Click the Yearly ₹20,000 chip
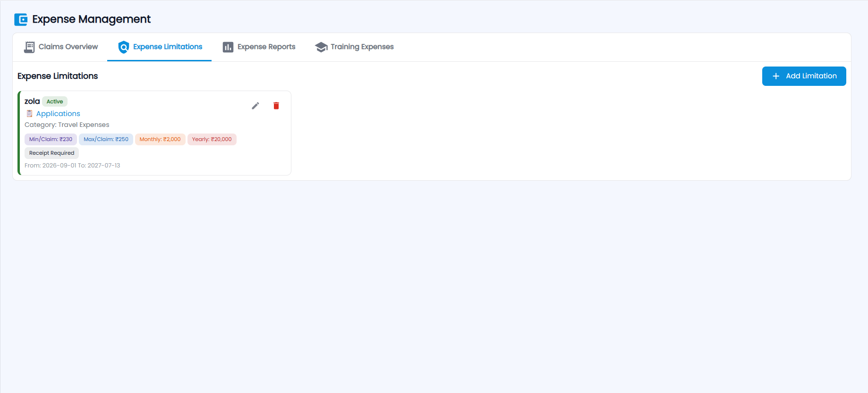Screen dimensions: 868x393 (x=212, y=139)
